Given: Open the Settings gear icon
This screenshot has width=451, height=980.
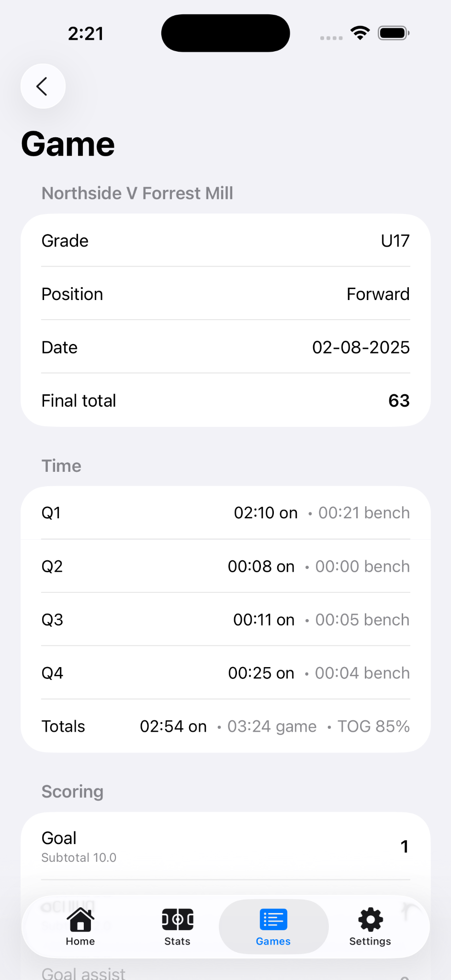Looking at the screenshot, I should click(371, 920).
